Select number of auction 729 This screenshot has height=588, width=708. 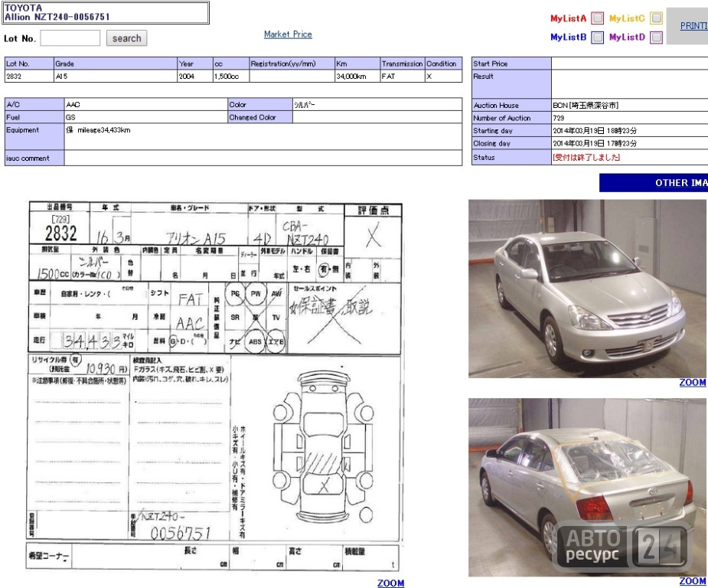[559, 118]
